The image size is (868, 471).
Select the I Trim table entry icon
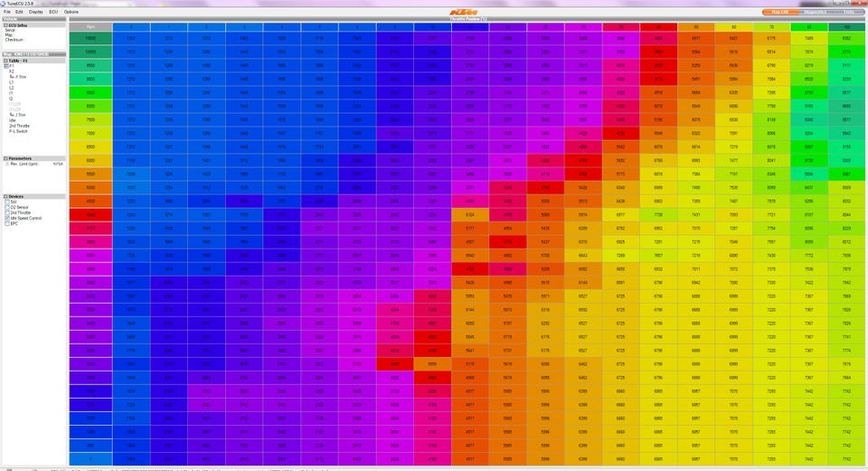(x=12, y=115)
